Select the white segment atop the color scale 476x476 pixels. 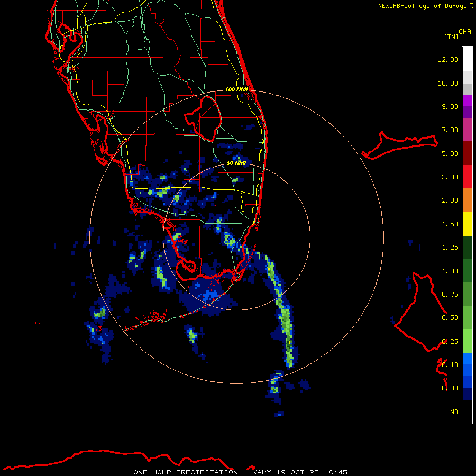click(467, 59)
